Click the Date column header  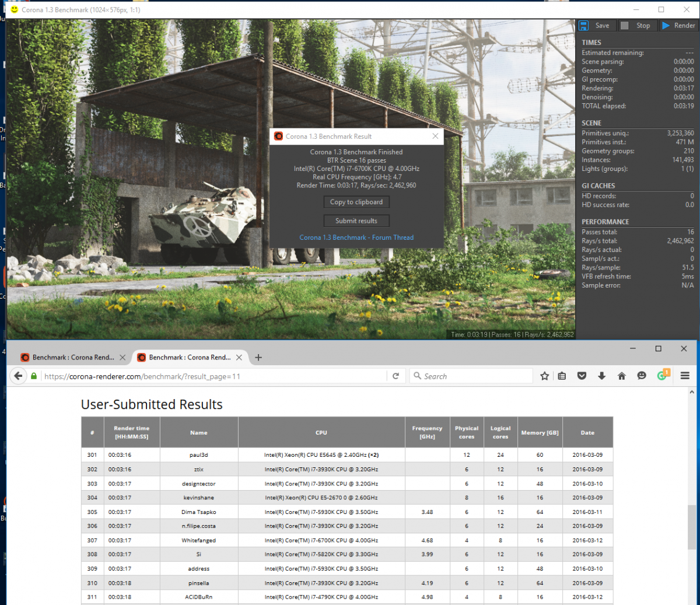tap(587, 432)
